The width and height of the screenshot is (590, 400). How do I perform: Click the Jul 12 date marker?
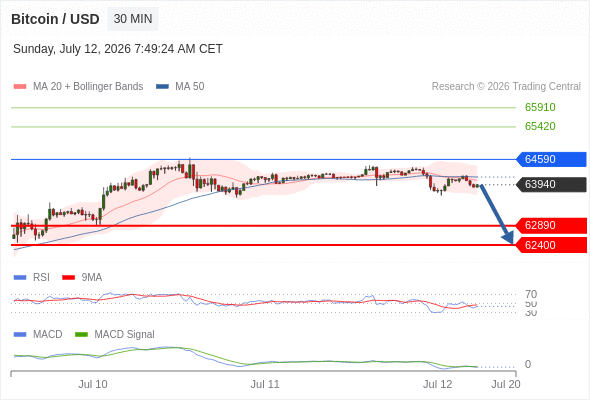click(437, 384)
